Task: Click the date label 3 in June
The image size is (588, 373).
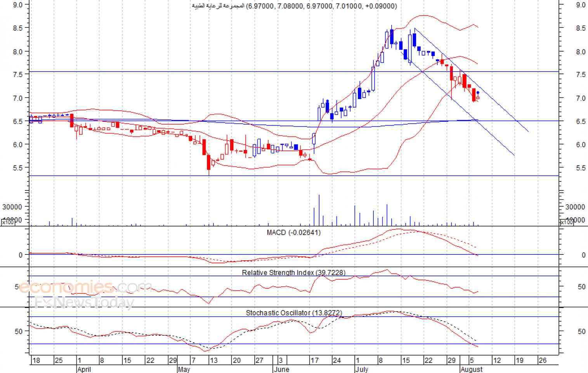Action: [281, 360]
